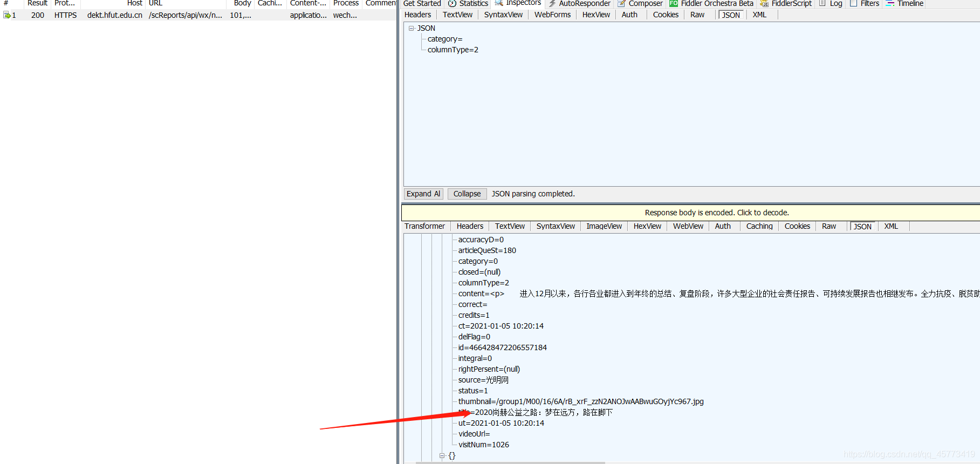Select response SyntaxView tab
This screenshot has width=980, height=464.
(x=556, y=226)
